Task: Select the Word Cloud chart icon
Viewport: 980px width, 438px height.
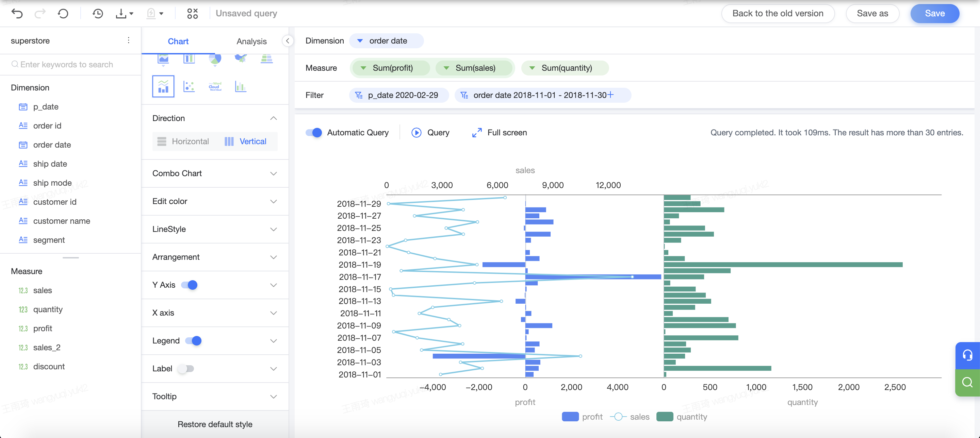Action: click(215, 86)
